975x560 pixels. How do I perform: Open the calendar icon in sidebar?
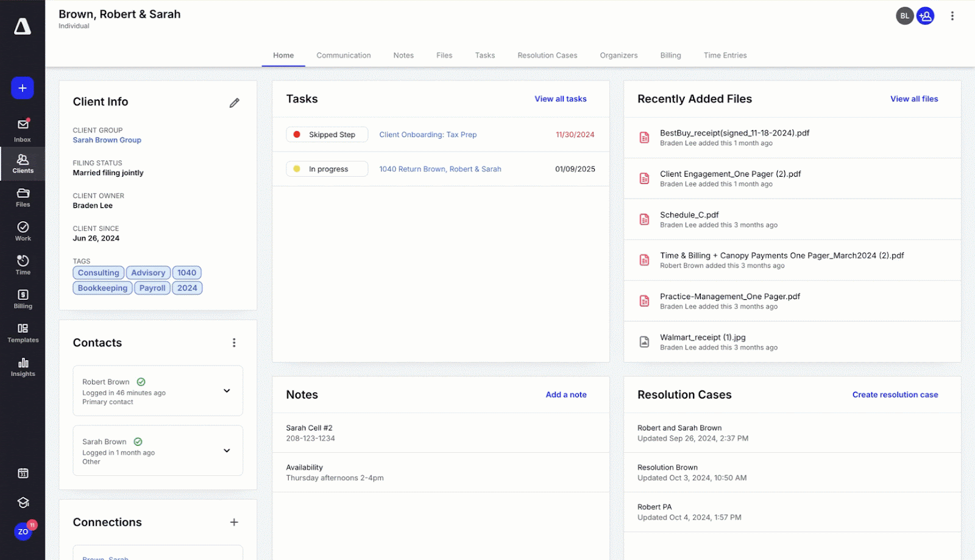[23, 473]
